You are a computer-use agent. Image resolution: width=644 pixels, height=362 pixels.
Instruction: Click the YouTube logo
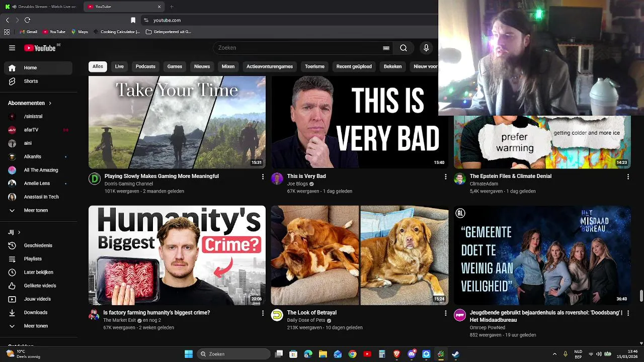click(40, 48)
